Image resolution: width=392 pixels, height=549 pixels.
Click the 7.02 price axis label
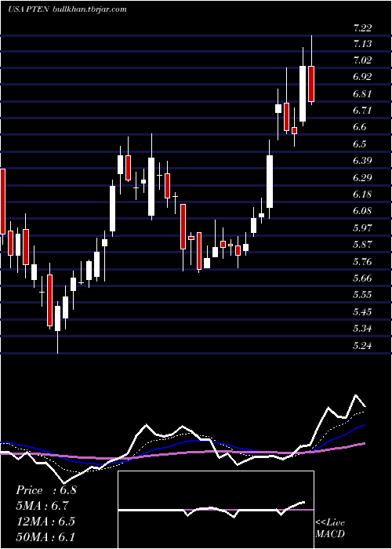362,60
